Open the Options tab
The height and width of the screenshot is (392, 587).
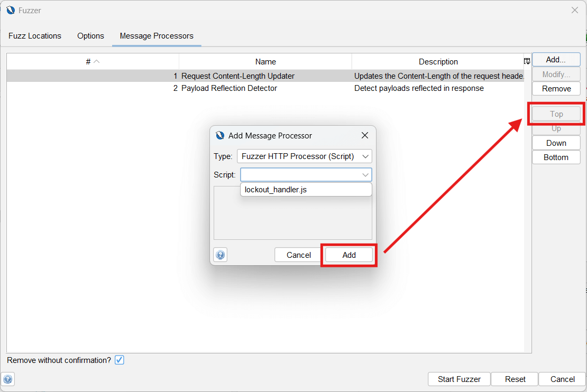[x=90, y=35]
